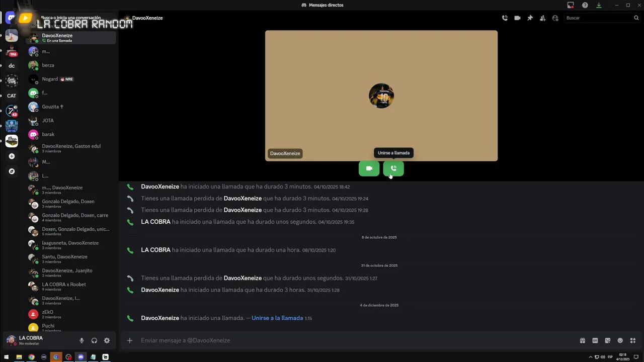
Task: Open Chrome from the taskbar
Action: point(31,357)
